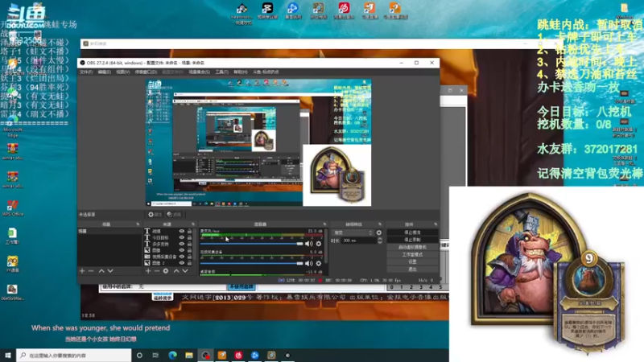Move the scene up in the Scenes list
Screen dimensions: 644x362
(101, 271)
